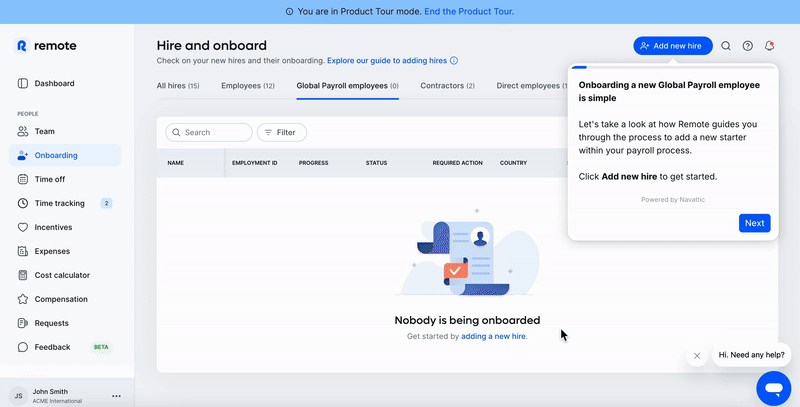This screenshot has width=800, height=407.
Task: Open the Dashboard icon in sidebar
Action: [22, 83]
